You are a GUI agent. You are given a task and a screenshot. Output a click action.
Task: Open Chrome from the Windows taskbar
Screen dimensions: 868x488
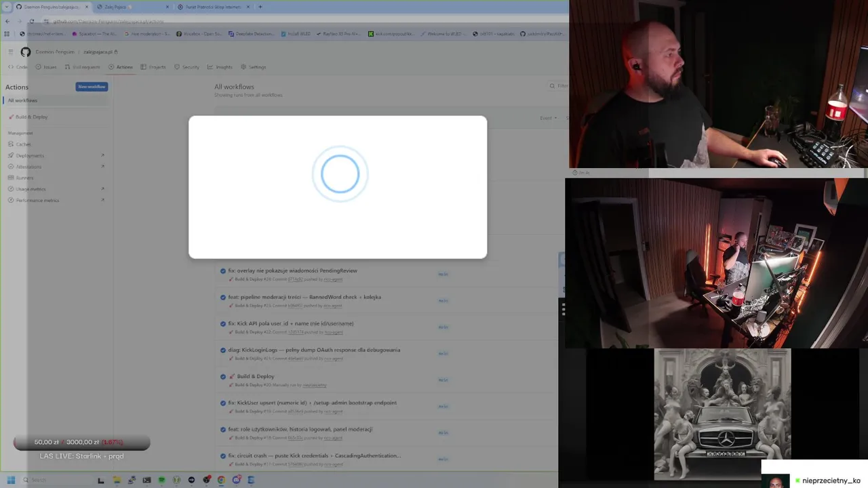221,480
